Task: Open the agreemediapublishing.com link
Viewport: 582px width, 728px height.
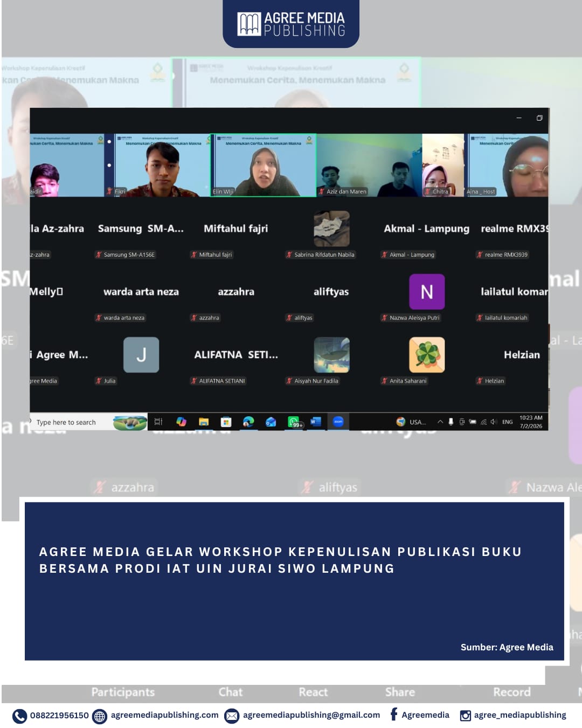Action: pyautogui.click(x=165, y=715)
